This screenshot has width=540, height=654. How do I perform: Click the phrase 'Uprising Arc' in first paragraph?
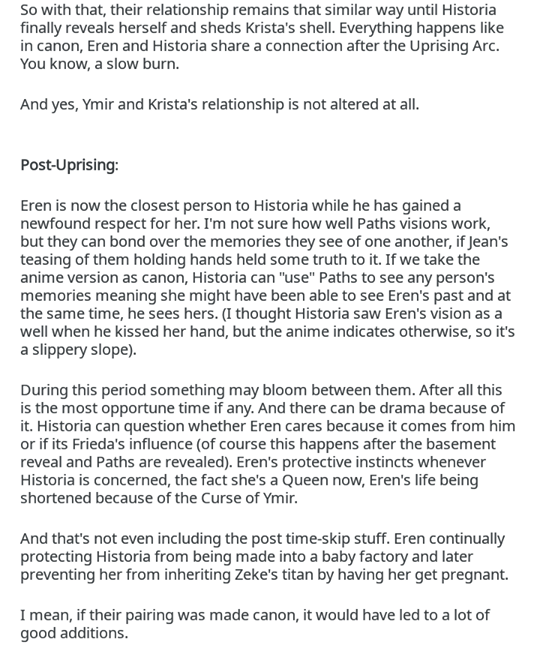tap(453, 46)
